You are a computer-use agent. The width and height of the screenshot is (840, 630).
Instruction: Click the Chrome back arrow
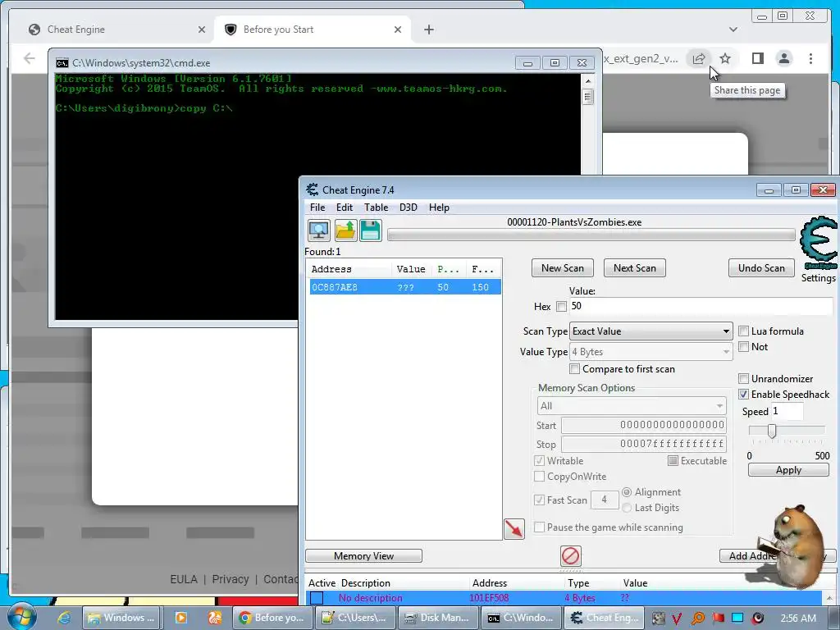pyautogui.click(x=30, y=58)
